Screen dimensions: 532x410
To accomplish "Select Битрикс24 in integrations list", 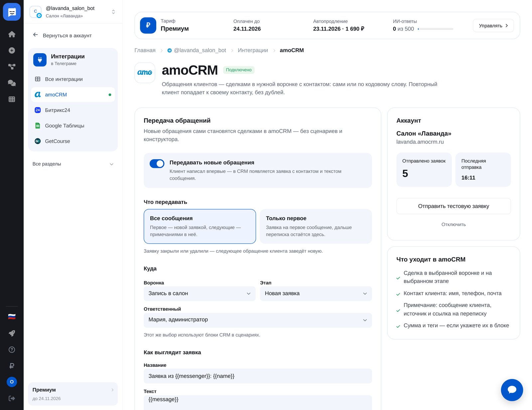I will [73, 110].
